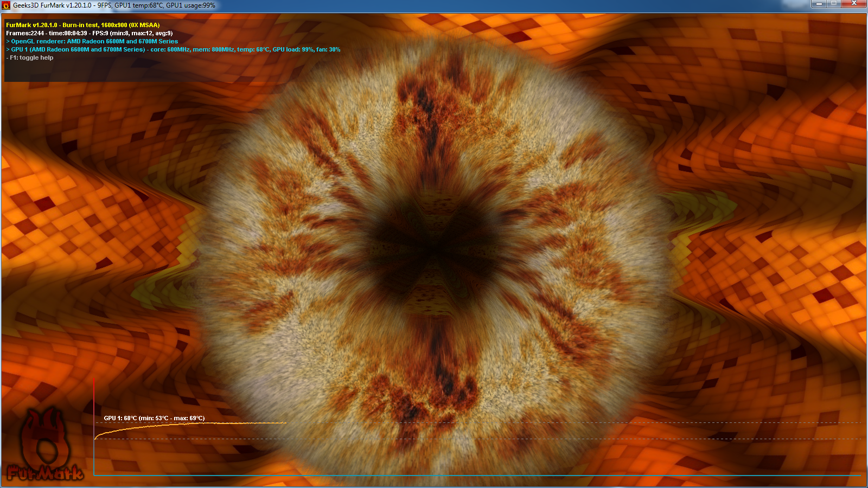The width and height of the screenshot is (868, 488).
Task: Click the orange temperature curve line
Action: tap(163, 426)
